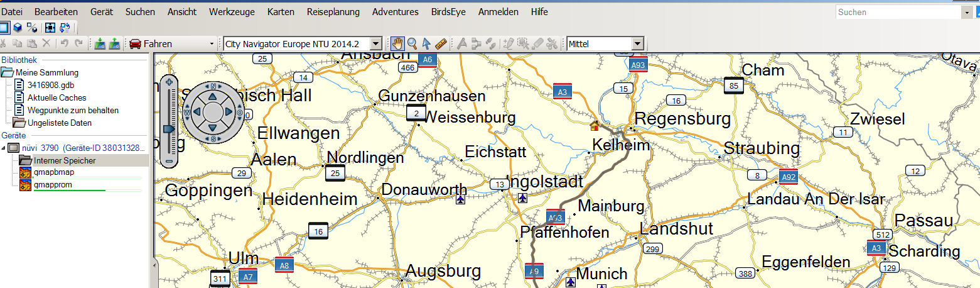Open the Mittel detail level dropdown
Image resolution: width=980 pixels, height=288 pixels.
tap(637, 44)
